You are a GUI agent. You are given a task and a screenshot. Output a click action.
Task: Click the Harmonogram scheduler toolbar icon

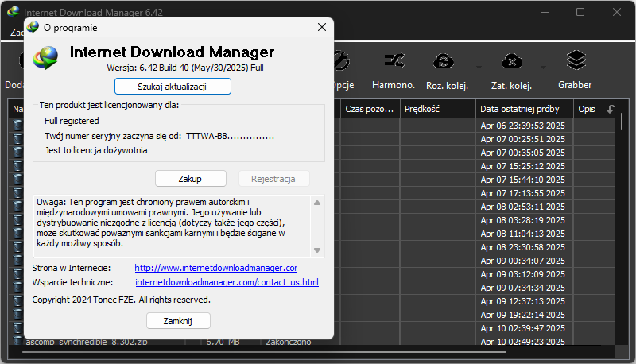tap(394, 62)
